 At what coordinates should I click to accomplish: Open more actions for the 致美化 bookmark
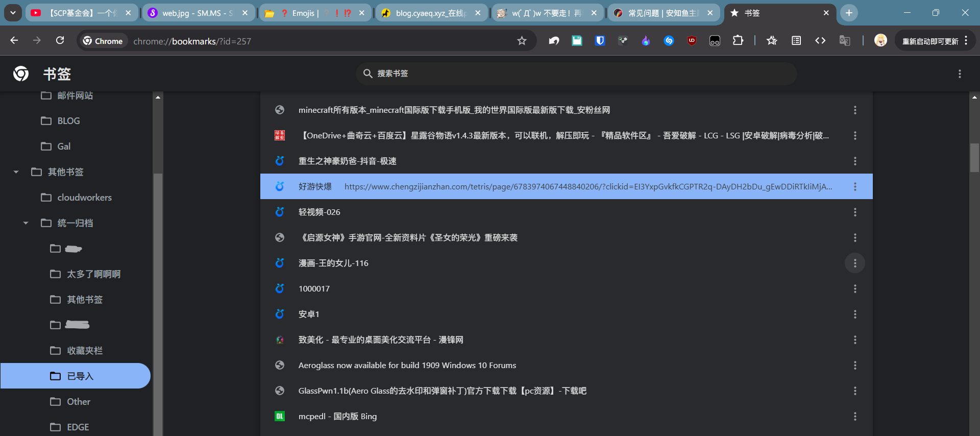tap(855, 340)
